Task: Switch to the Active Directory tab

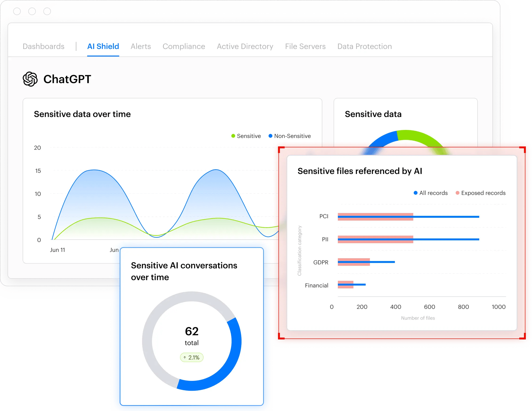Action: [245, 46]
